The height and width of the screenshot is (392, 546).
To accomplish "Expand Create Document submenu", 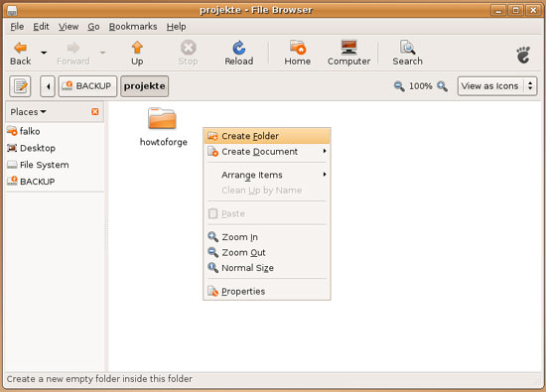I will (267, 152).
